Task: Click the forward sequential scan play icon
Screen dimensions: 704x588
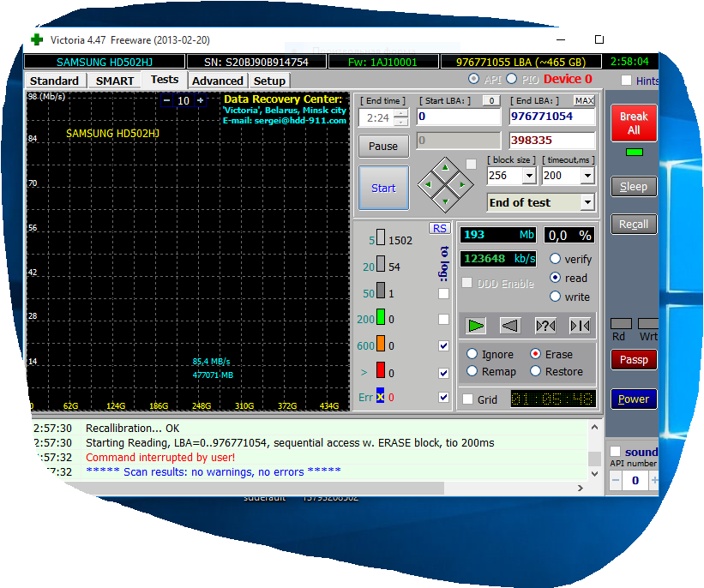Action: (x=477, y=325)
